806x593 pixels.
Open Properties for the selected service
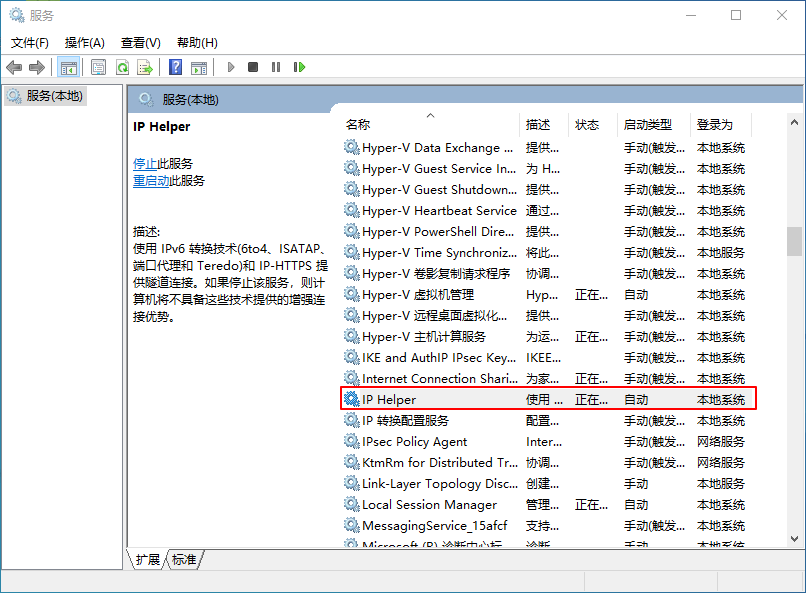[97, 66]
